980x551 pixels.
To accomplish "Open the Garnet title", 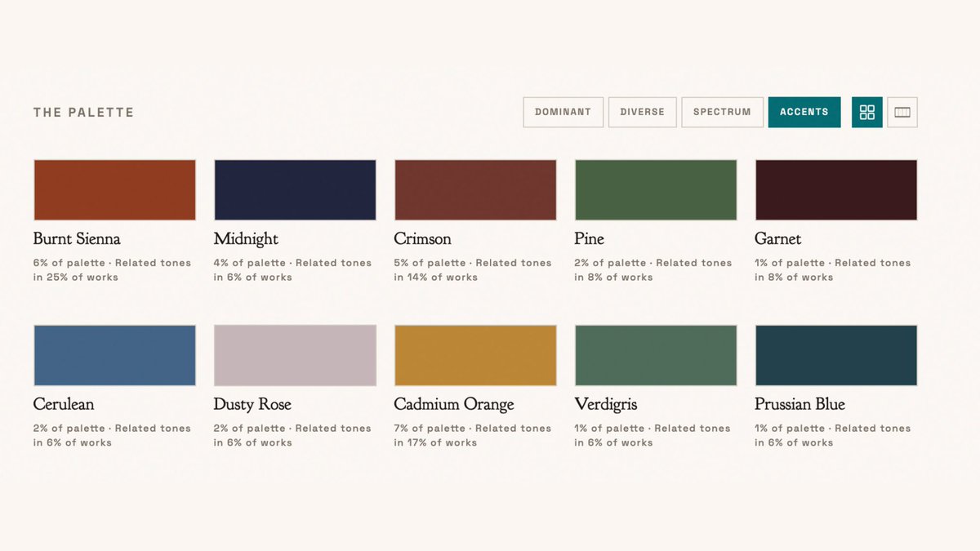I will [x=777, y=238].
